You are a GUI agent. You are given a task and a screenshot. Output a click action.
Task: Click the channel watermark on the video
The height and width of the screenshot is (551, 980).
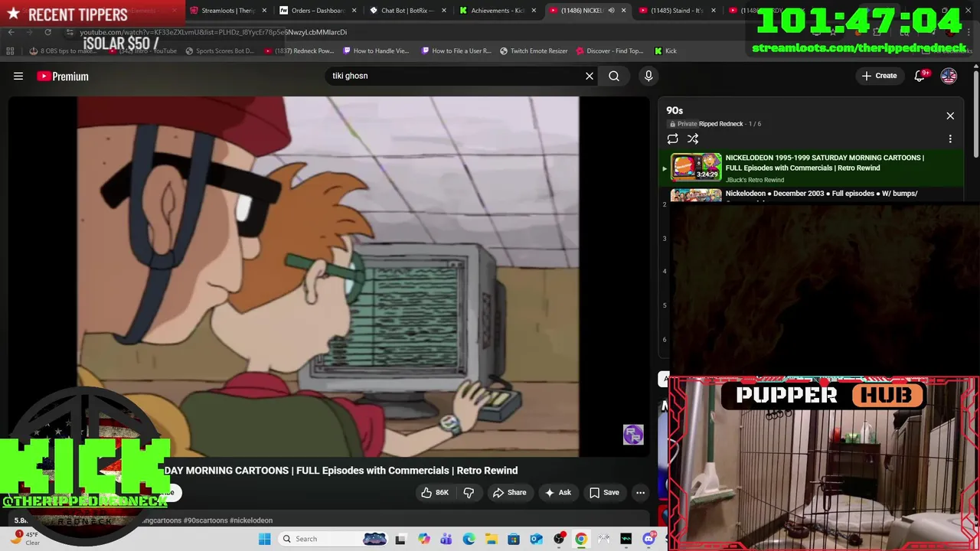pos(633,435)
